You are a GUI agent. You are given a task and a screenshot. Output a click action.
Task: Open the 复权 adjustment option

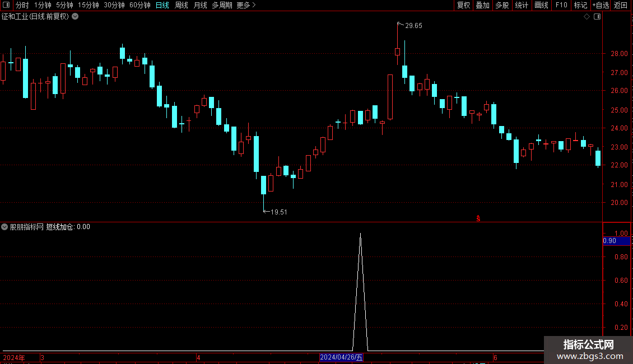click(463, 5)
